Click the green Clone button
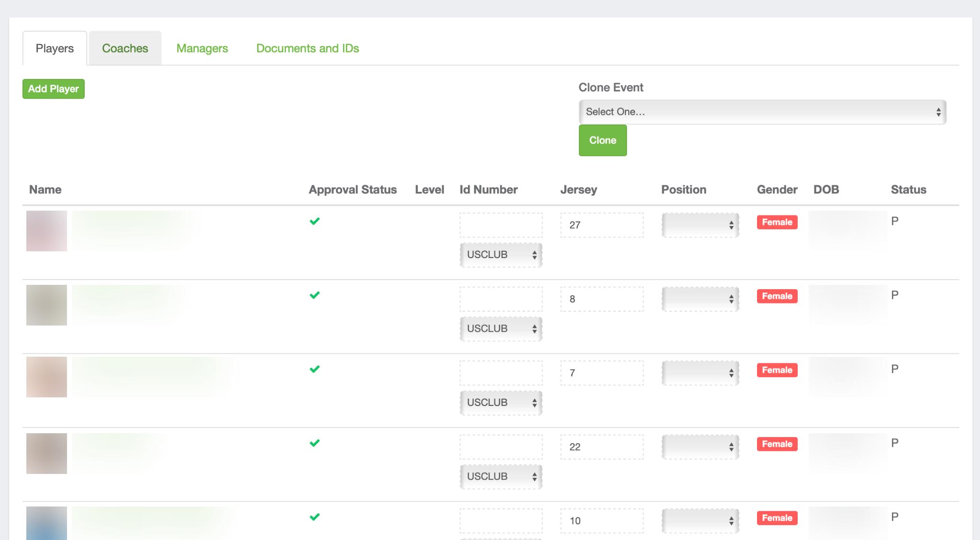 point(603,140)
